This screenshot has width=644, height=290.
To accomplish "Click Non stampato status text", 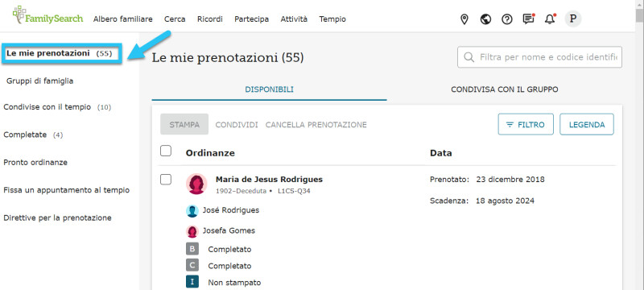I will point(234,283).
